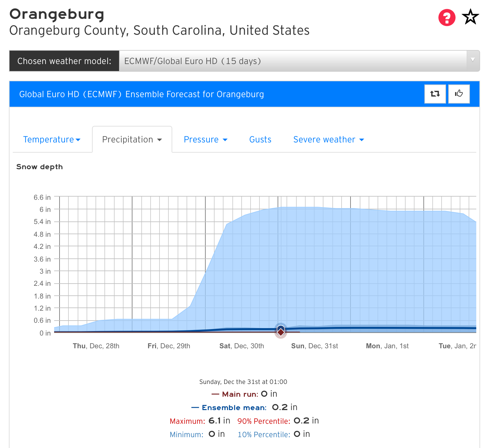Expand the Pressure dropdown tab
This screenshot has width=489, height=448.
[x=206, y=140]
